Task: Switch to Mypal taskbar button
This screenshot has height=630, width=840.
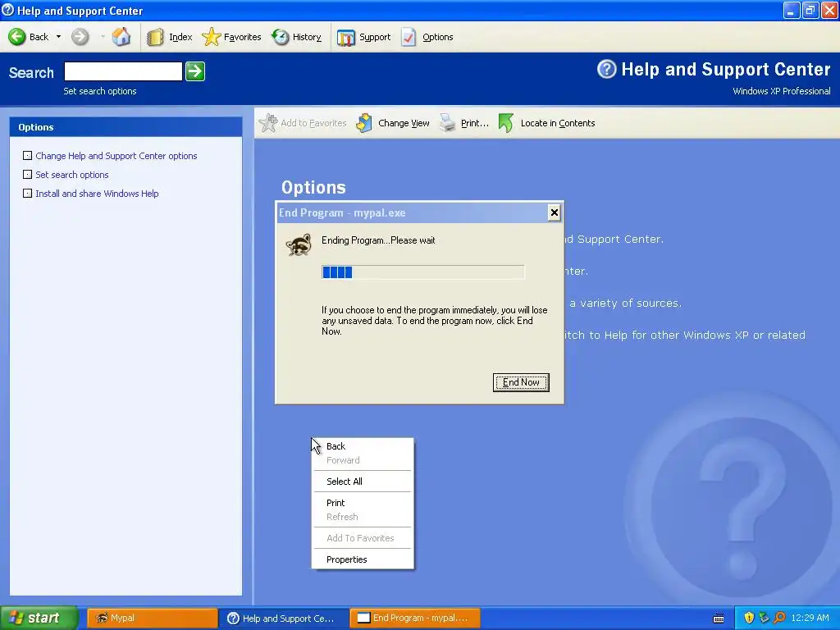Action: pyautogui.click(x=152, y=618)
